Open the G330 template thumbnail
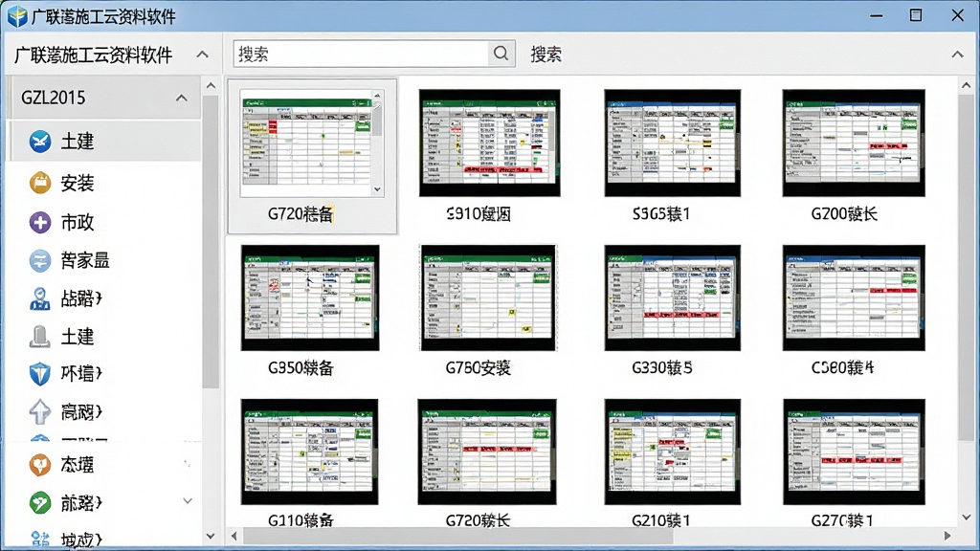 [x=673, y=298]
